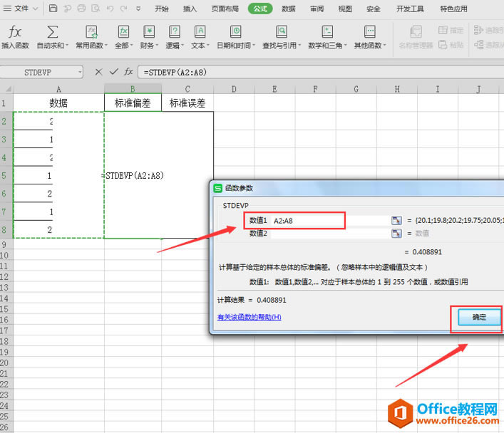
Task: Click range selector icon for 数值2
Action: [396, 233]
